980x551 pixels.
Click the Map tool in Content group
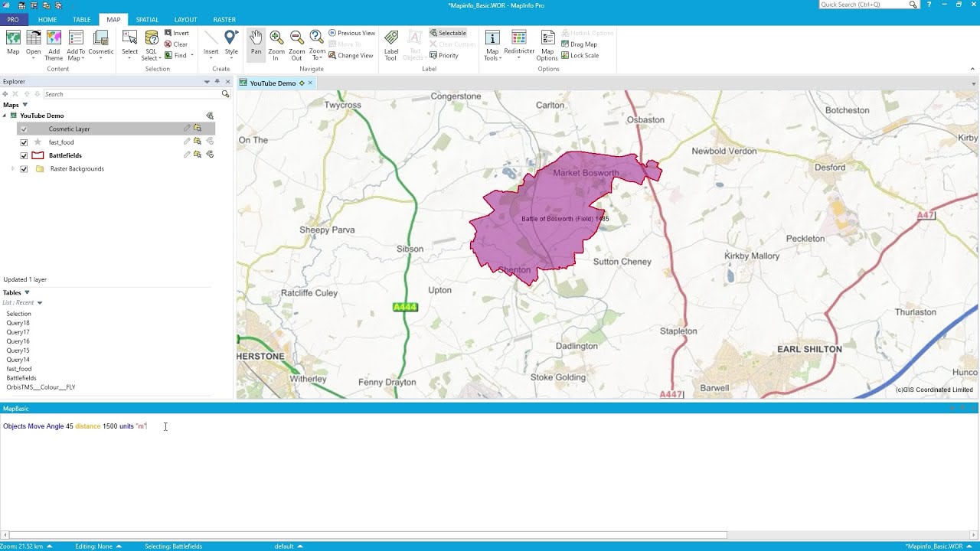13,43
